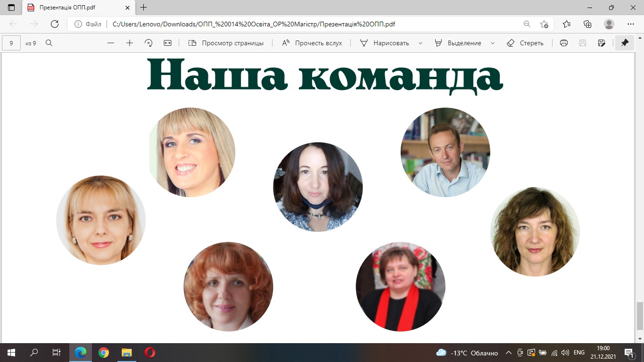Rotate the PDF page
The height and width of the screenshot is (362, 644).
[149, 43]
